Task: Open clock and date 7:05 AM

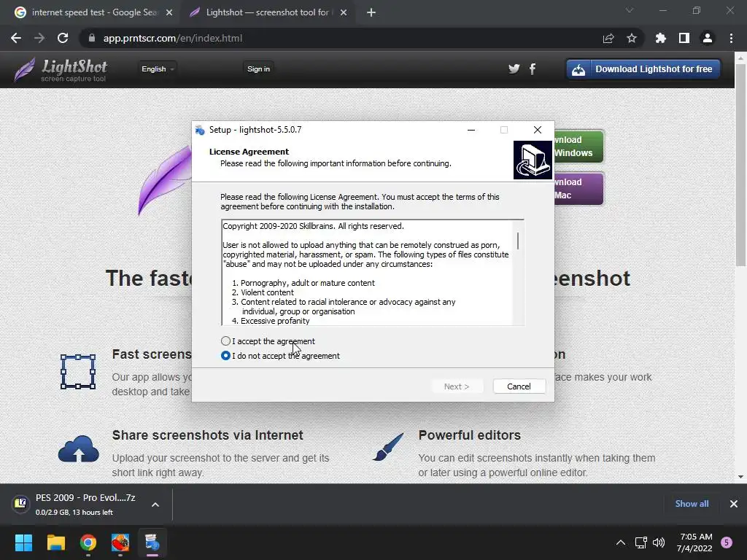Action: (694, 542)
